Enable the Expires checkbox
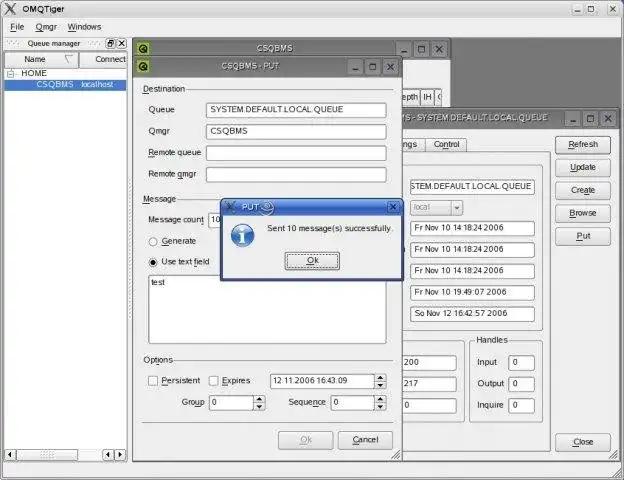 (x=214, y=381)
